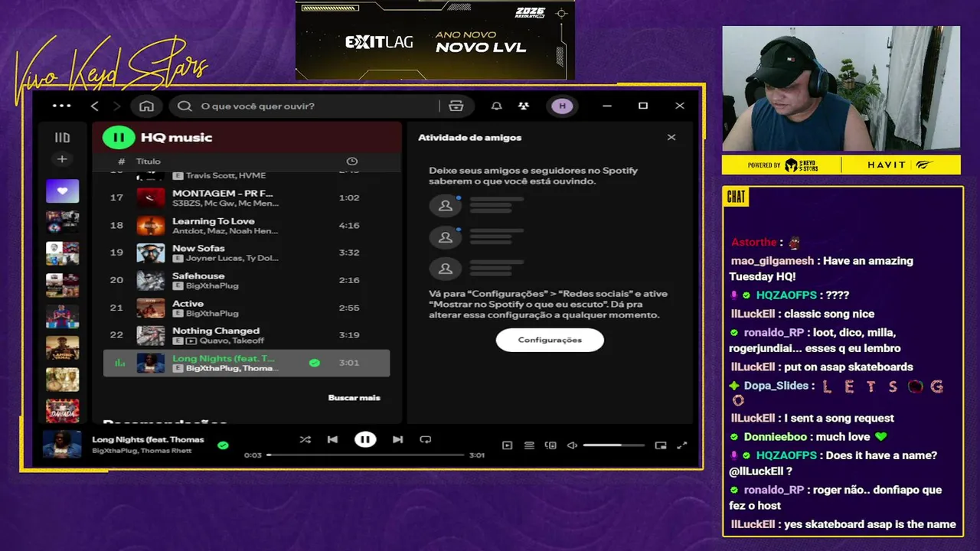This screenshot has height=551, width=980.
Task: Select track 21 Active
Action: point(247,308)
